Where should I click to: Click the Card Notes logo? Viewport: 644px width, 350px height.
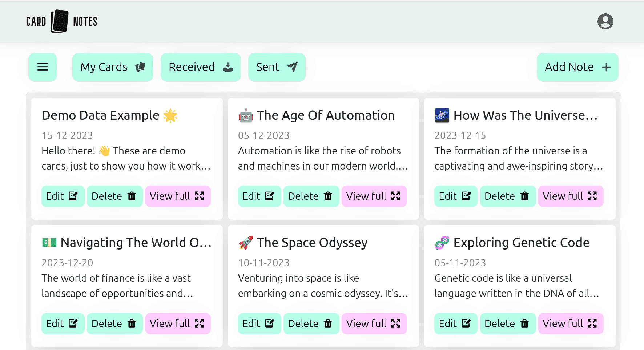tap(61, 21)
